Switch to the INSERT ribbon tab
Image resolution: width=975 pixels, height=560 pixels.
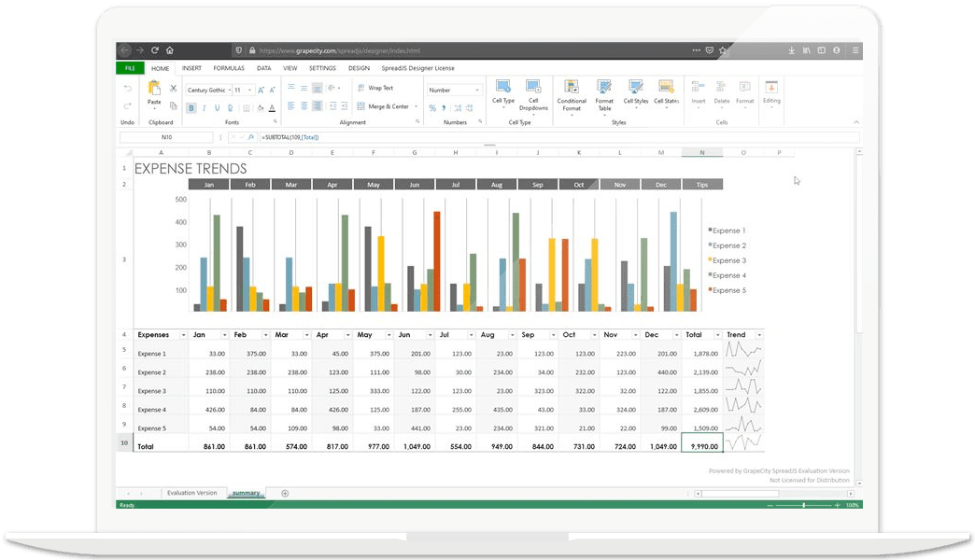click(x=191, y=68)
